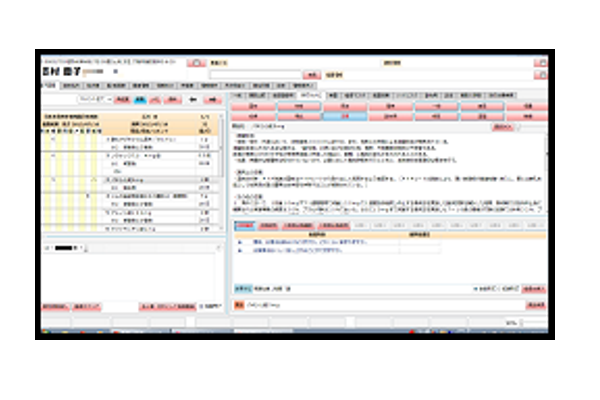Click the empty search input field in the header
600x400 pixels.
[256, 75]
